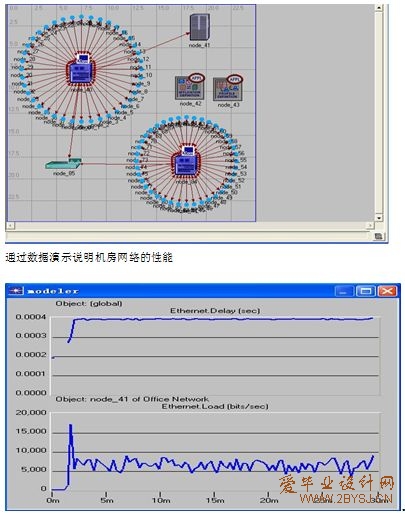The image size is (405, 517).
Task: Click the horizontal scrollbar right arrow
Action: pyautogui.click(x=370, y=226)
